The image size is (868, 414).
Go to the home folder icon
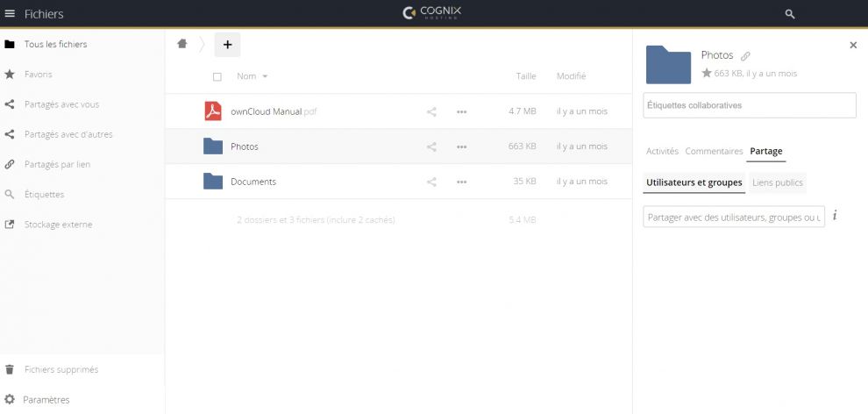[182, 44]
